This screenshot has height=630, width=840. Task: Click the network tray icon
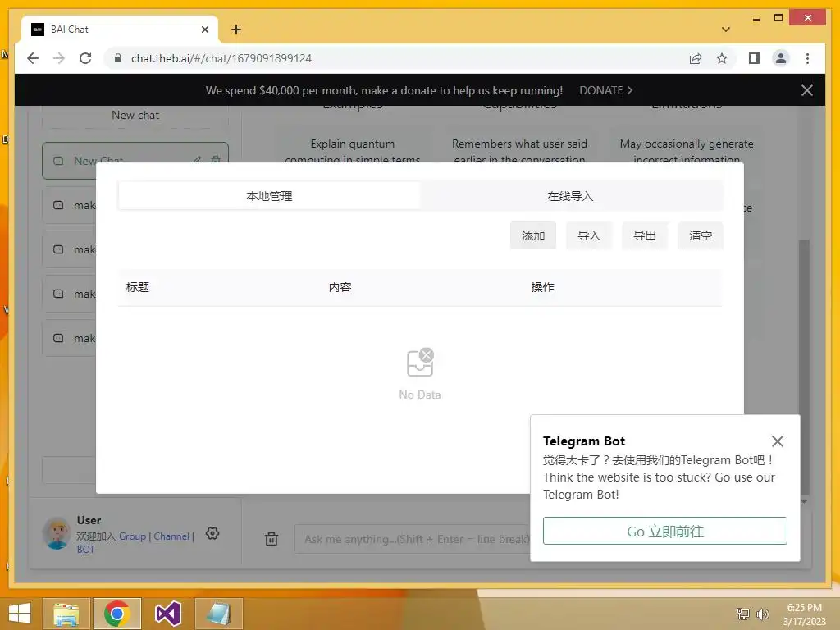click(x=743, y=614)
